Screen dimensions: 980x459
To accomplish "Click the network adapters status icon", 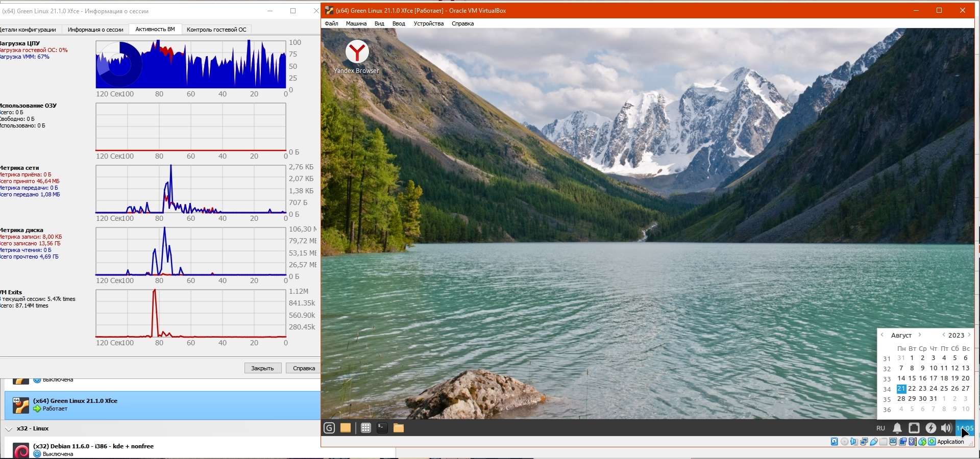I will (x=864, y=442).
